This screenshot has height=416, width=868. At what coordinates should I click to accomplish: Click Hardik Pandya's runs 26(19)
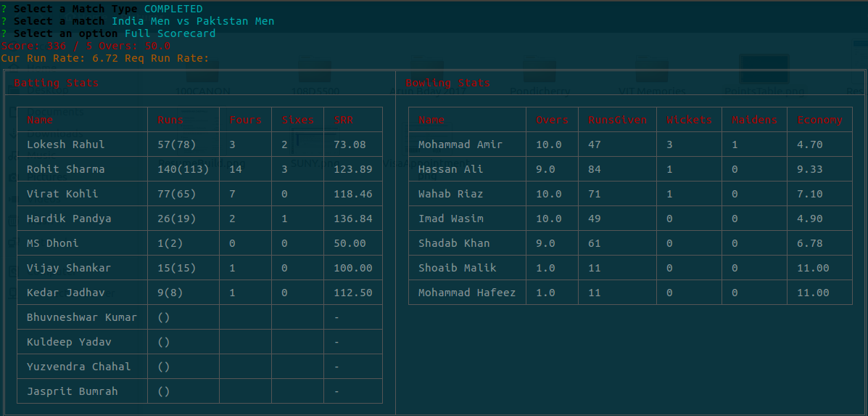pyautogui.click(x=177, y=219)
